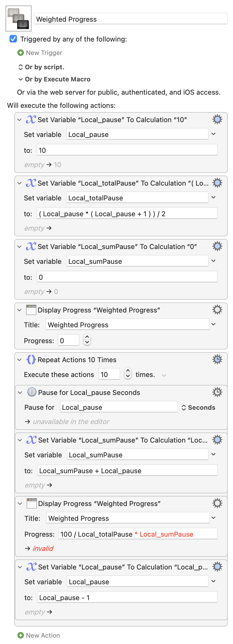Collapse the Repeat Actions 10 Times block
233x644 pixels.
(19, 360)
